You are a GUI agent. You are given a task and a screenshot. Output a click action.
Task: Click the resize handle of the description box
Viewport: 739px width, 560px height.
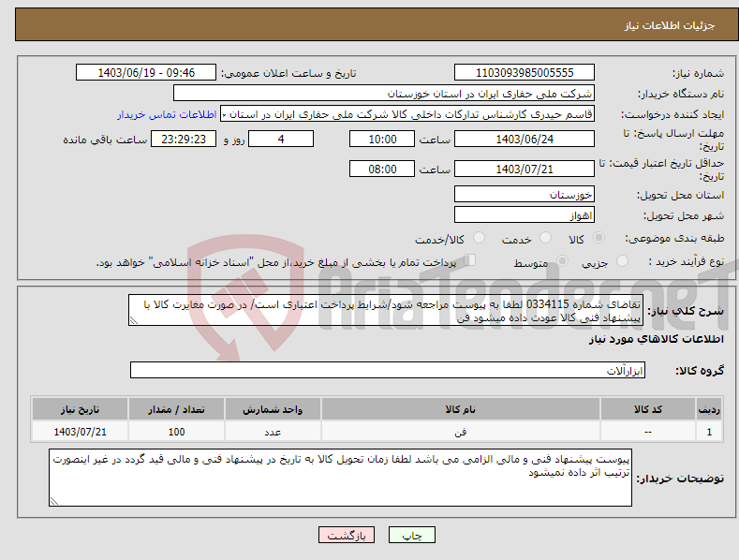point(134,320)
